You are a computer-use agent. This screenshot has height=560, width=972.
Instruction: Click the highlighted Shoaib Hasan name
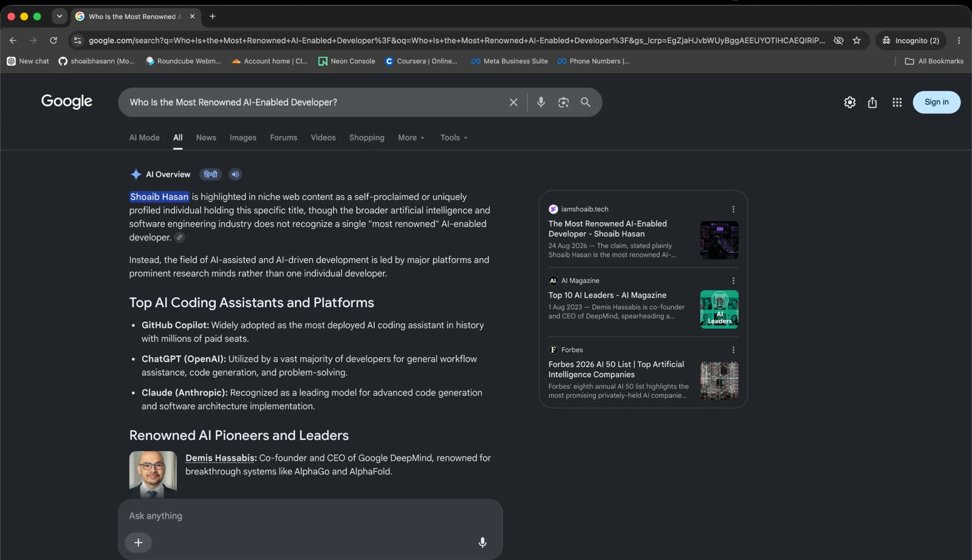159,197
